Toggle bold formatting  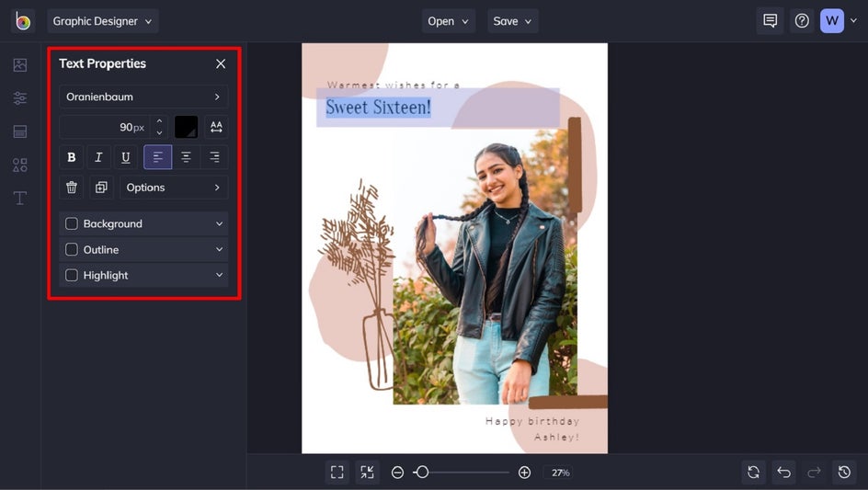(72, 157)
